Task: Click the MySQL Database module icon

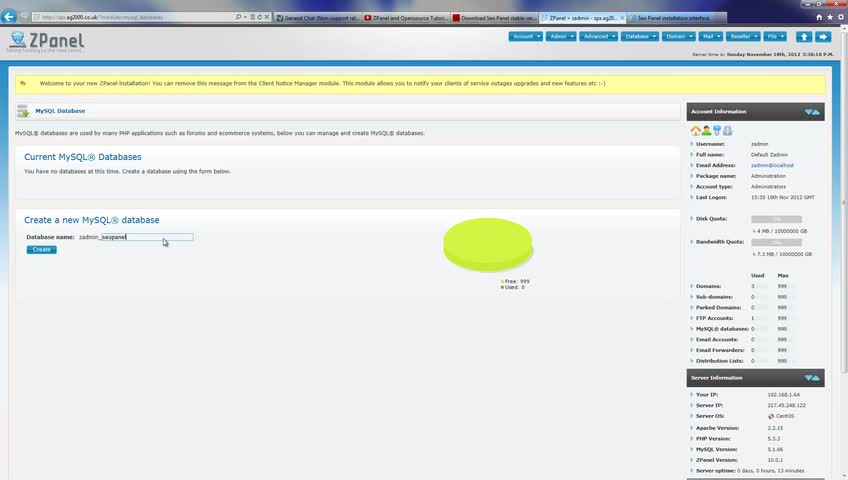Action: (x=23, y=111)
